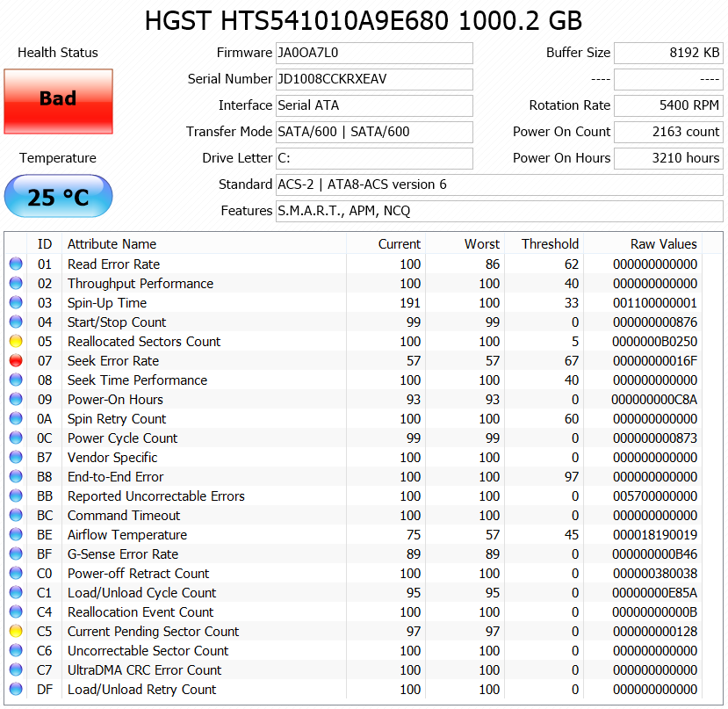This screenshot has width=728, height=709.
Task: Click the Features field S.M.A.R.T., APM, NCQ
Action: pos(500,212)
